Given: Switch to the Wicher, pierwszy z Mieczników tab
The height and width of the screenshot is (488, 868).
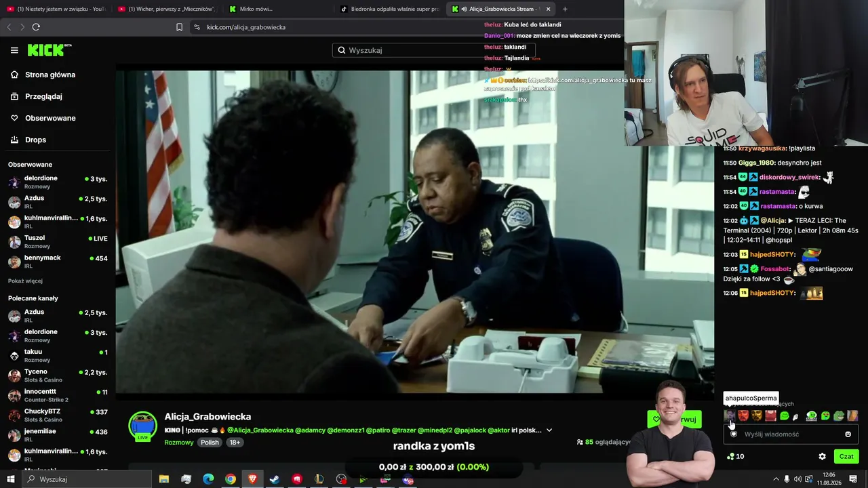Looking at the screenshot, I should pos(167,9).
